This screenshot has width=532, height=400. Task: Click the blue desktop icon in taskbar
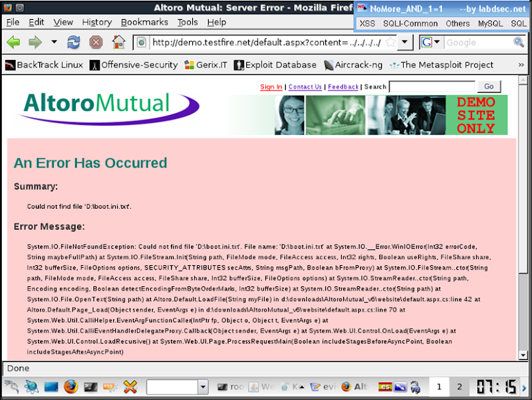(x=51, y=387)
